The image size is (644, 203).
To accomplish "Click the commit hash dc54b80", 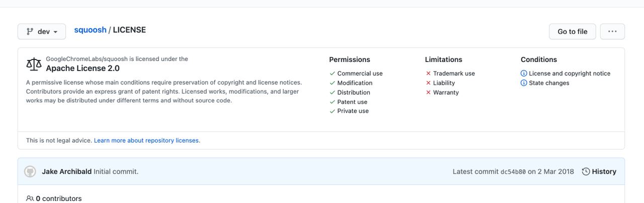I will point(513,172).
